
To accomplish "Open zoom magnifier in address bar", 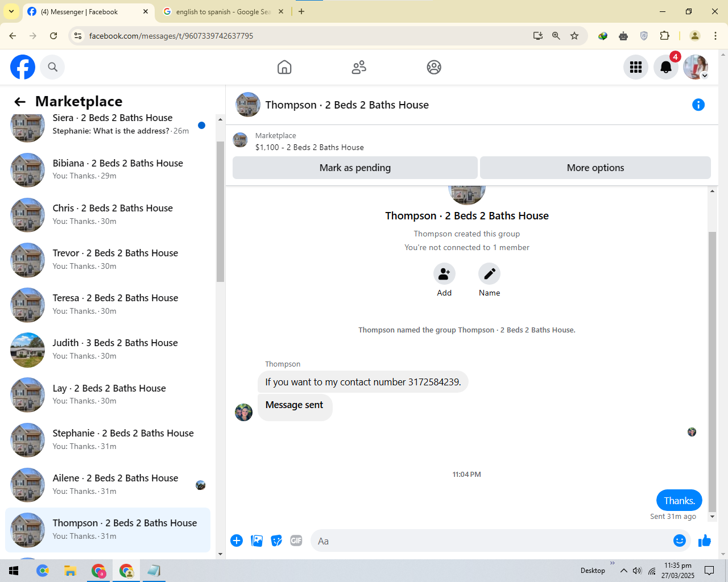I will click(556, 36).
